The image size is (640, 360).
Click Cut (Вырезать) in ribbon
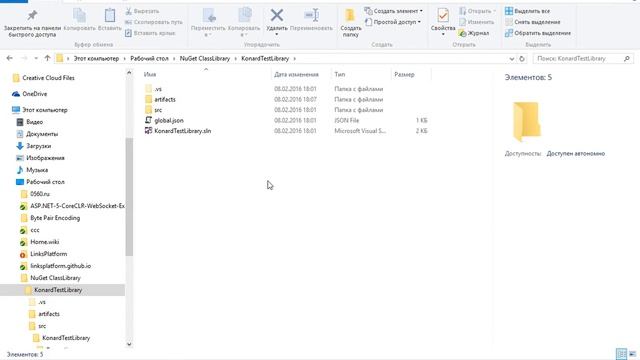pos(142,11)
